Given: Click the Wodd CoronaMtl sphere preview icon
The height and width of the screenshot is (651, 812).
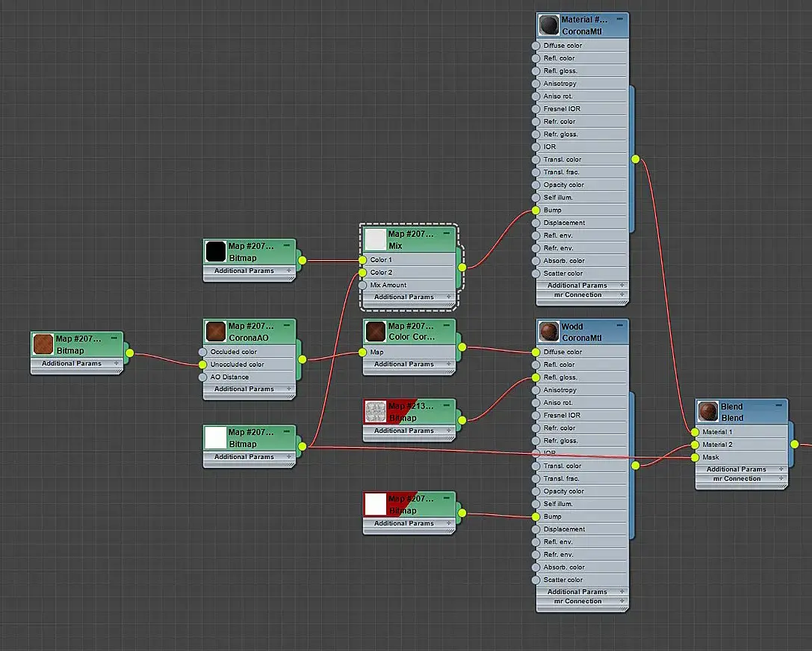Looking at the screenshot, I should point(548,332).
